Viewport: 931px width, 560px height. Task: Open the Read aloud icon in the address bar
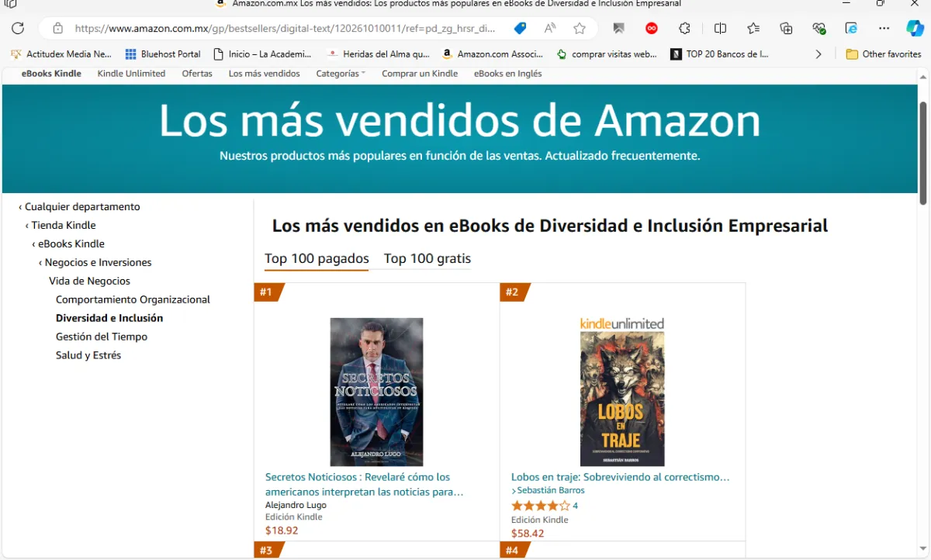point(550,28)
